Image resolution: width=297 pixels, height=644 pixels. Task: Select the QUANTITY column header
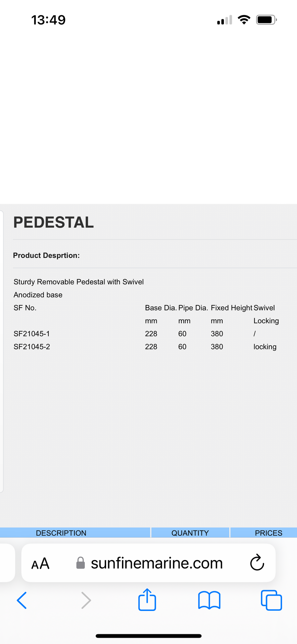click(190, 533)
